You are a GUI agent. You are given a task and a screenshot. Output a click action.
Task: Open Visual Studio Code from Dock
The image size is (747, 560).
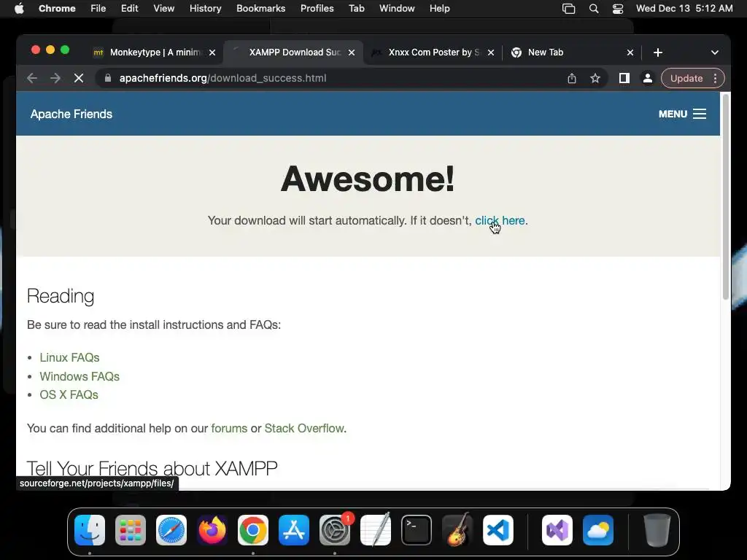coord(498,530)
